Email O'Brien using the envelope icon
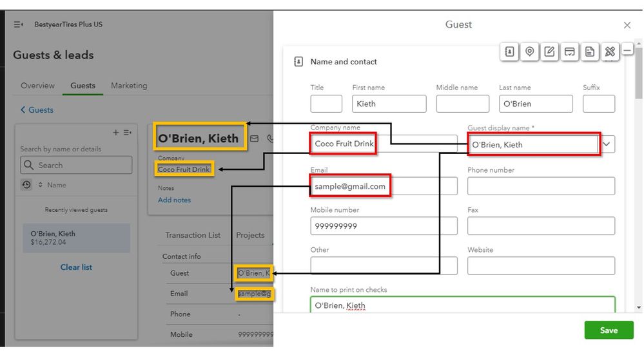Screen dimensions: 644x362 point(254,138)
